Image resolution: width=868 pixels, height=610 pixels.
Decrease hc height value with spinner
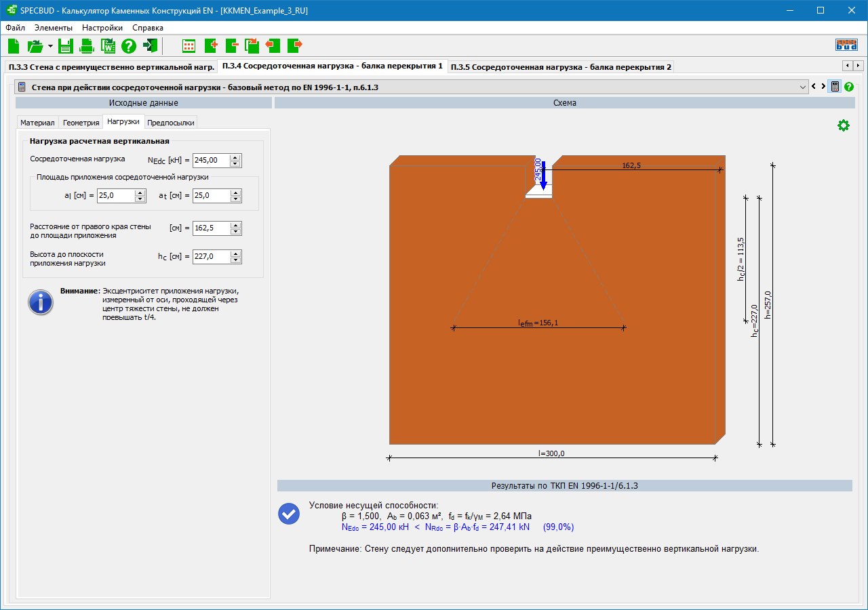pyautogui.click(x=235, y=260)
